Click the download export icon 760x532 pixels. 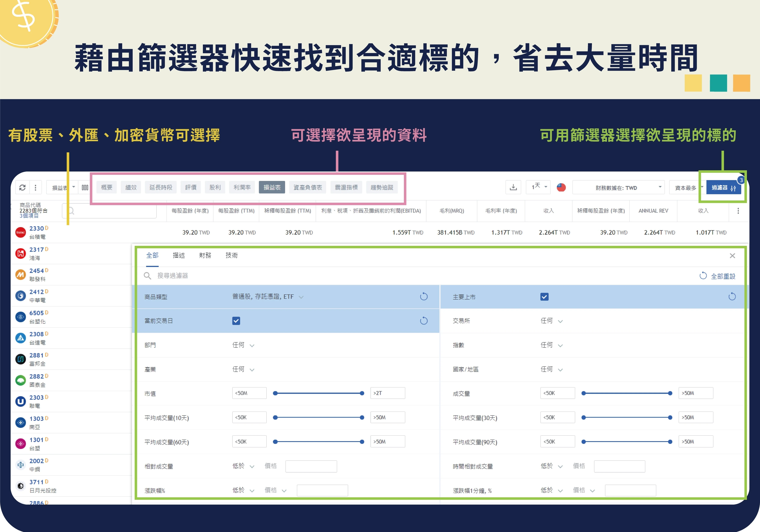pyautogui.click(x=513, y=187)
